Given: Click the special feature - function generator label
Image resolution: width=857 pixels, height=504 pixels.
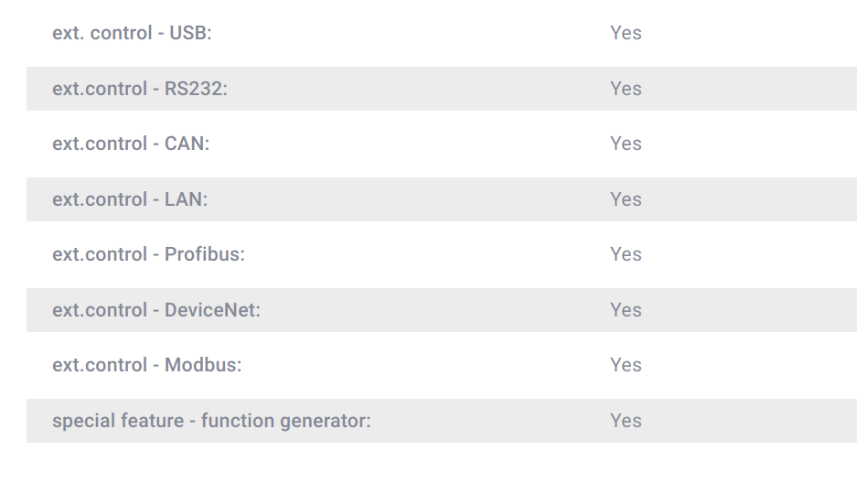Looking at the screenshot, I should [211, 421].
